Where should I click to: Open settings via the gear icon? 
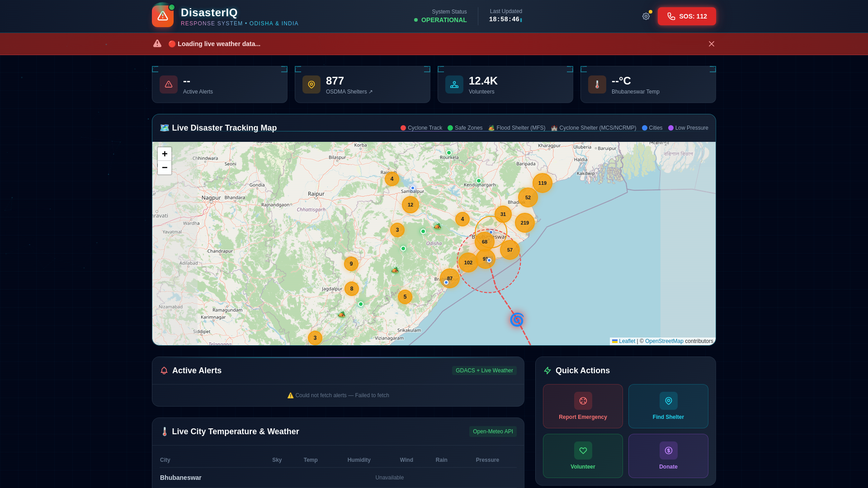coord(646,16)
